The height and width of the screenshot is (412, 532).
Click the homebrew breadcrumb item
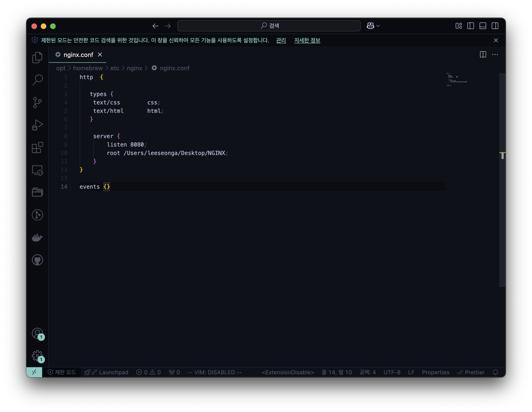click(x=88, y=68)
